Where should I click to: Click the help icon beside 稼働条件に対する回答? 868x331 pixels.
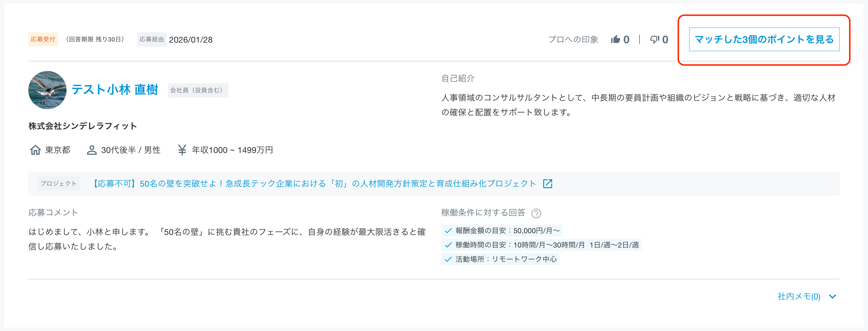[x=536, y=213]
